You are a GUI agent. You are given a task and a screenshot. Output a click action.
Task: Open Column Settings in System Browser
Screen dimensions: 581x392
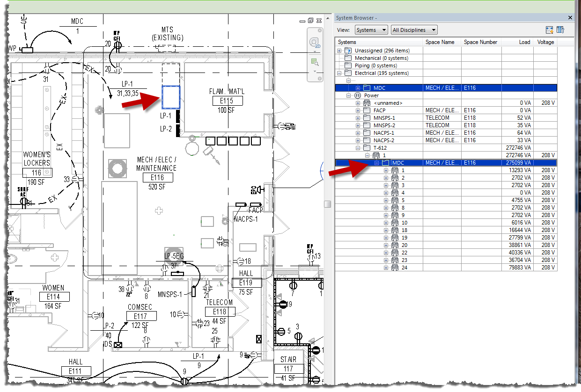tap(560, 29)
